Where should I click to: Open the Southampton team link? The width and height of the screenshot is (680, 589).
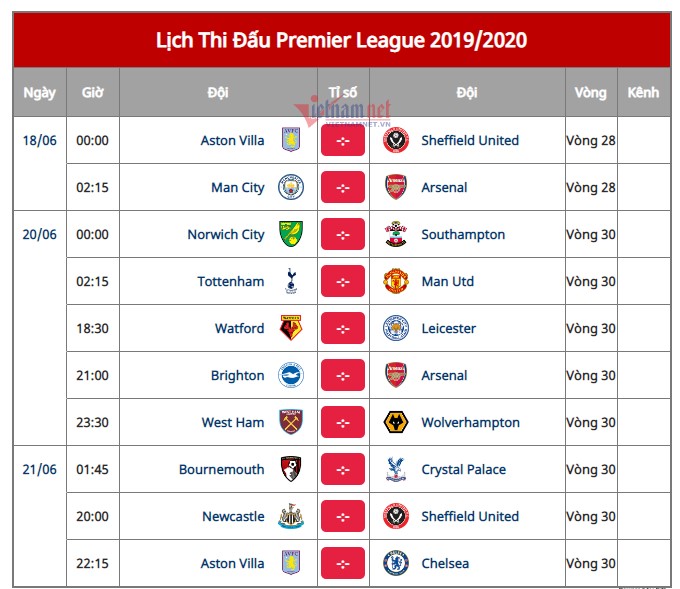[x=463, y=234]
